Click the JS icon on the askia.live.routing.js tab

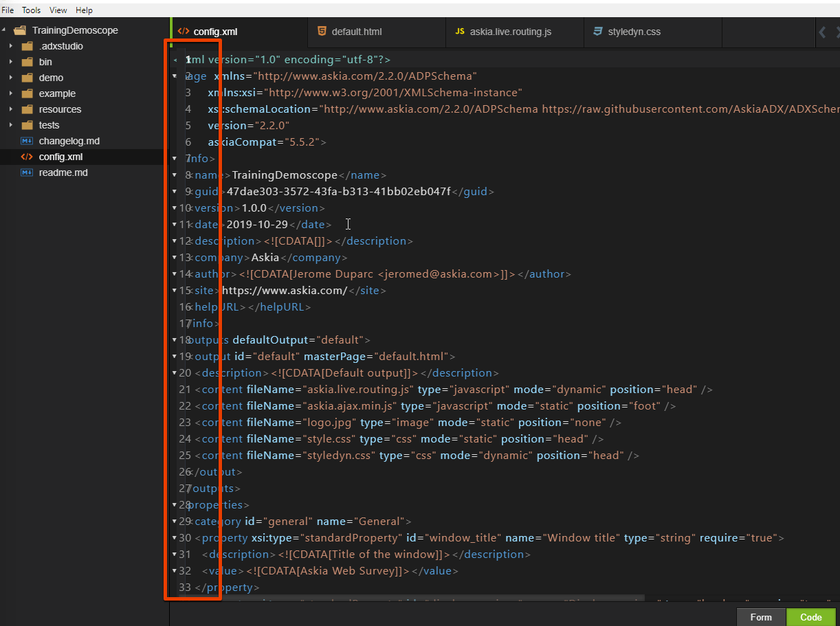click(459, 31)
